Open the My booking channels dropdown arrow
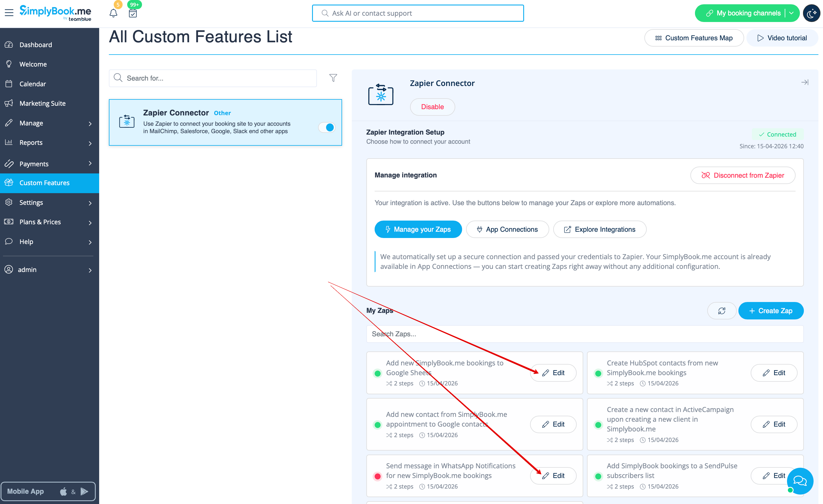 (x=791, y=13)
